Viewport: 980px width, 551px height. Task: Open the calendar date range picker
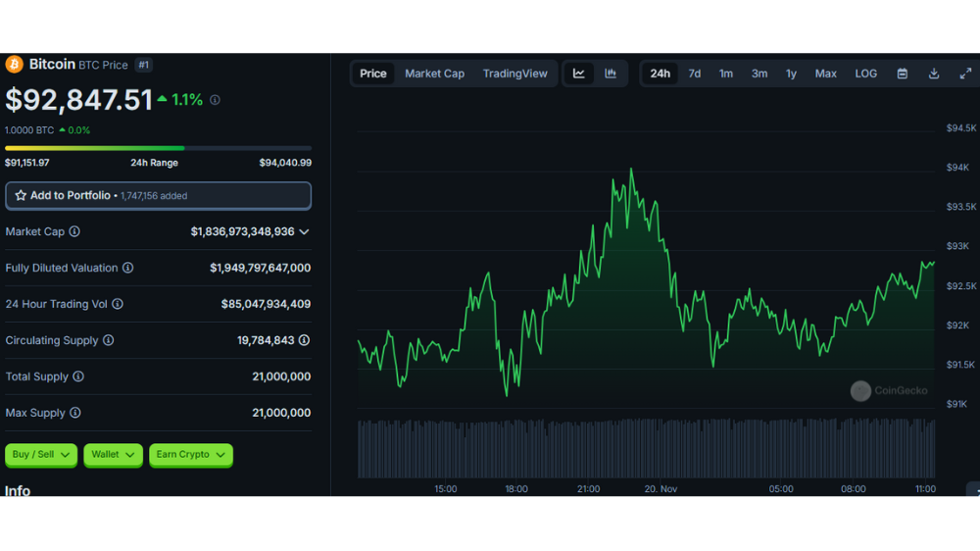[903, 74]
